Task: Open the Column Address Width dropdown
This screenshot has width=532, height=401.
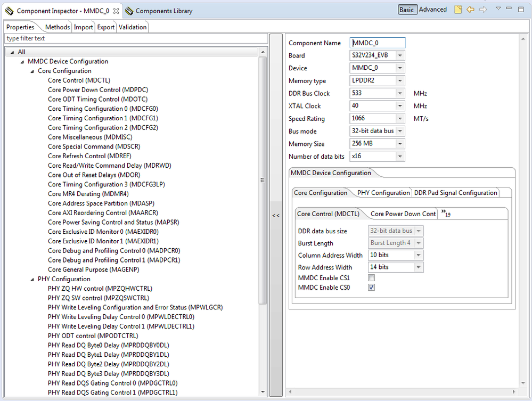Action: 419,255
